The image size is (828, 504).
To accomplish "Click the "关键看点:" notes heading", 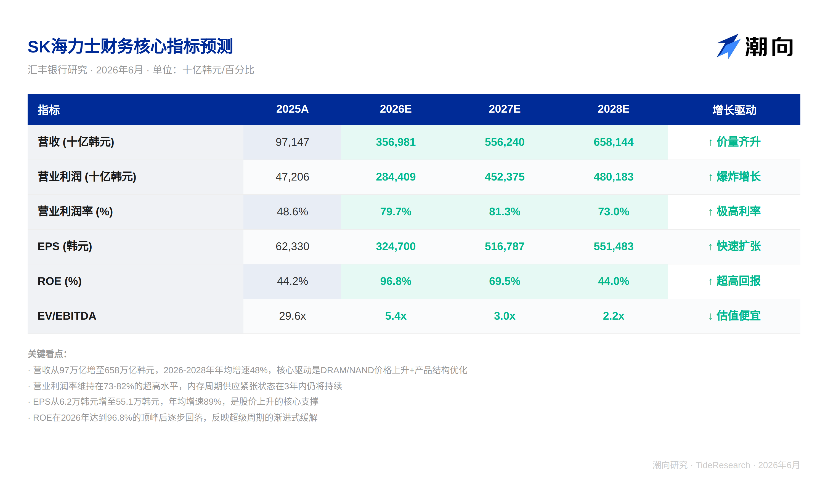I will 47,354.
